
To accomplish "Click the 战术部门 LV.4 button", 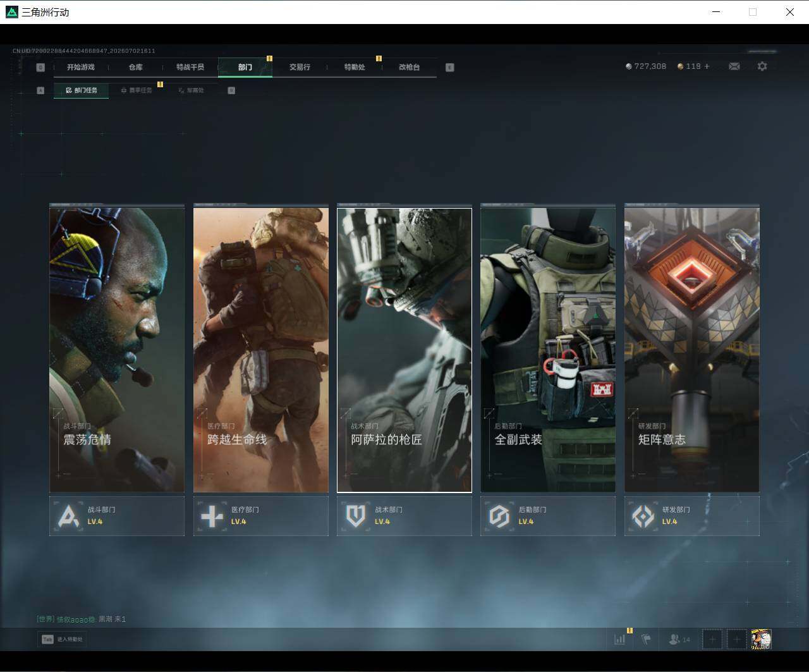I will tap(404, 516).
